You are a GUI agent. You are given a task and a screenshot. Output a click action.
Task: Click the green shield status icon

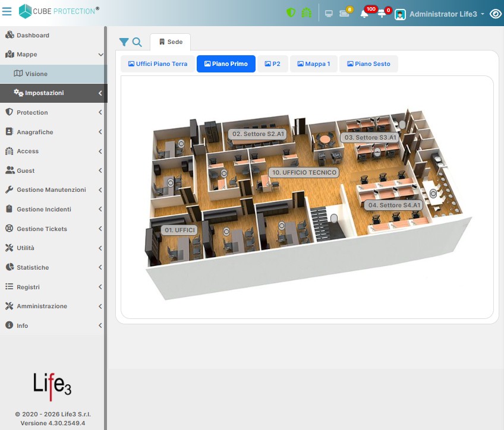pyautogui.click(x=291, y=13)
